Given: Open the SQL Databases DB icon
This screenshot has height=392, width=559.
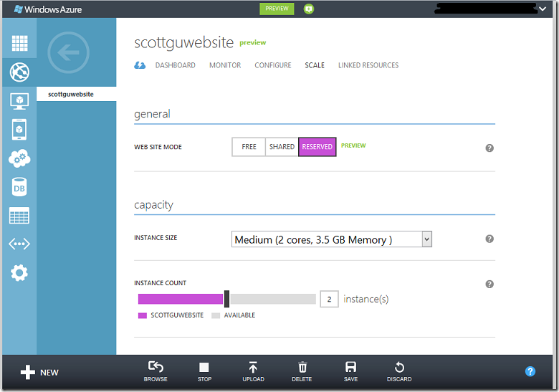Looking at the screenshot, I should click(x=19, y=187).
